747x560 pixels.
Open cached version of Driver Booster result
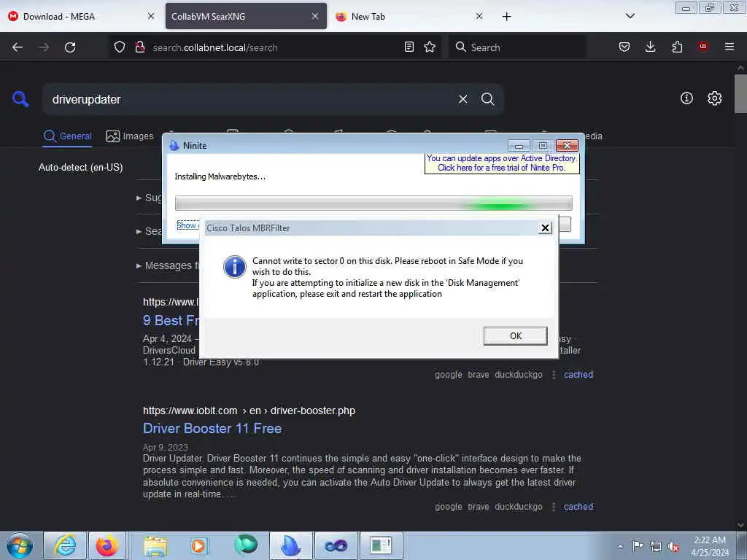(578, 507)
